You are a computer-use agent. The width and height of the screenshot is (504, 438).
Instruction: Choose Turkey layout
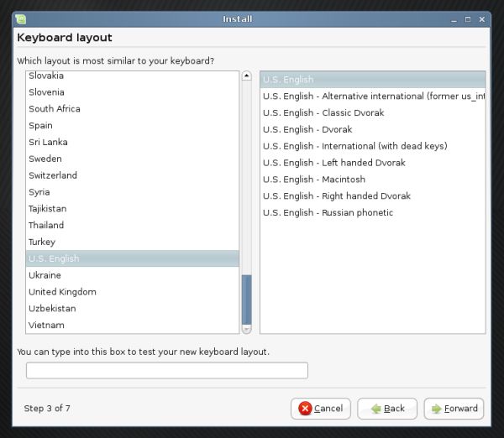click(x=132, y=242)
